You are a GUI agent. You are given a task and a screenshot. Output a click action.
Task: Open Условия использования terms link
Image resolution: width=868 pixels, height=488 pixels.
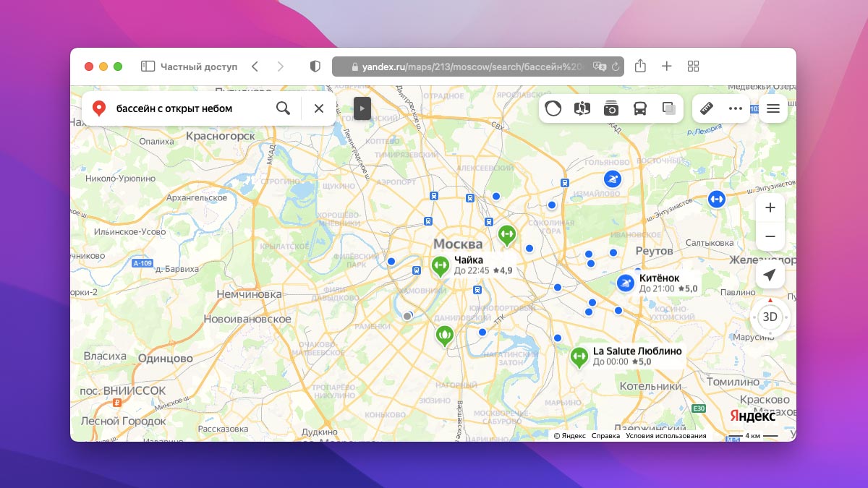(x=665, y=436)
